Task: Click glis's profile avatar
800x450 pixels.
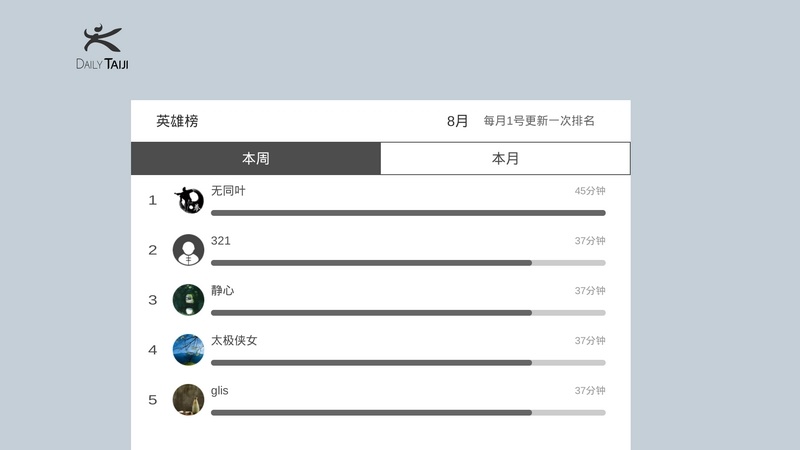Action: tap(189, 400)
